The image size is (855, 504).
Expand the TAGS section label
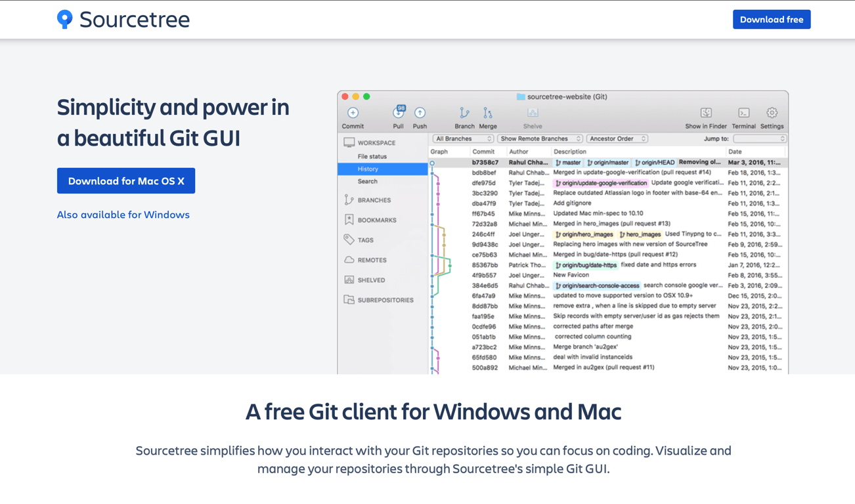pyautogui.click(x=366, y=240)
